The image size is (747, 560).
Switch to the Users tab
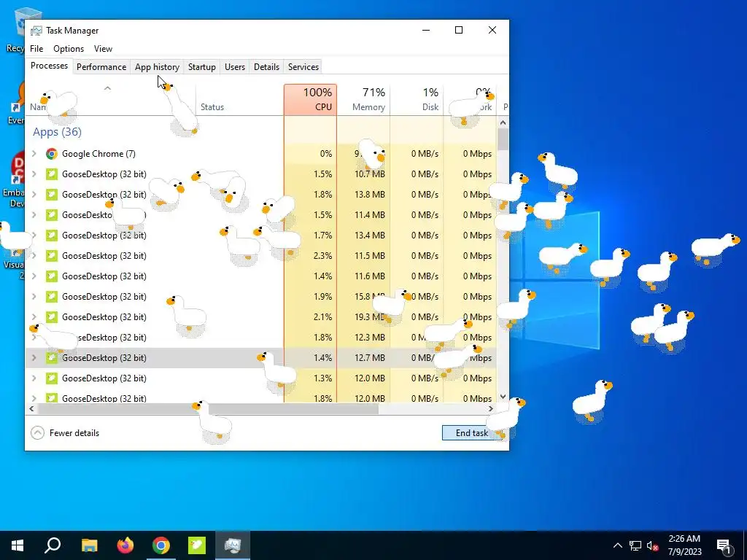pos(235,67)
